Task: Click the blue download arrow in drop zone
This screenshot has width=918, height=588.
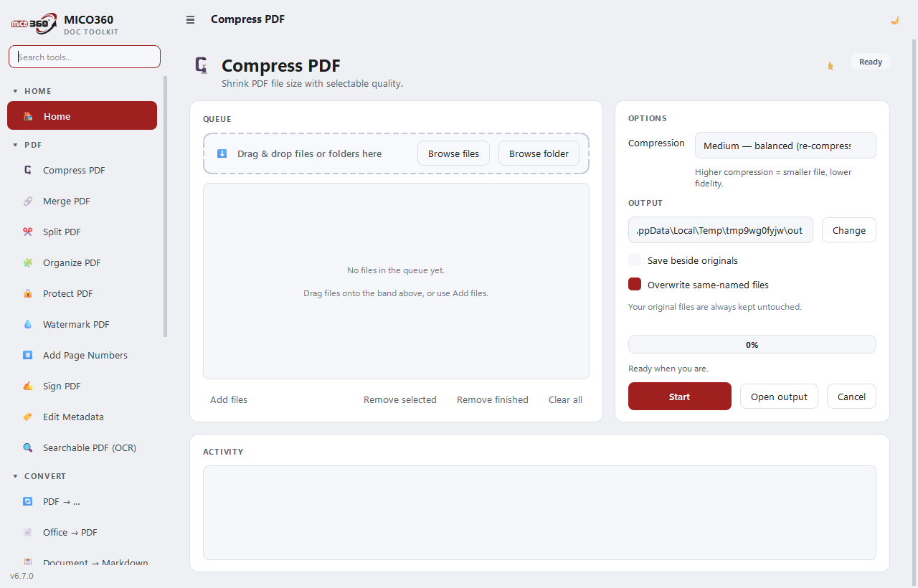Action: pos(222,153)
